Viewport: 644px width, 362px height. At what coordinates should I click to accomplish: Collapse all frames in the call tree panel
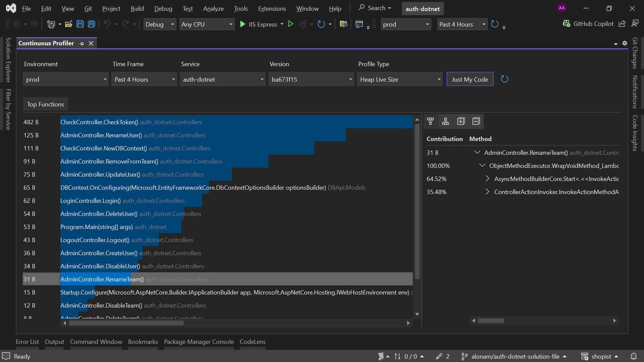pyautogui.click(x=476, y=121)
